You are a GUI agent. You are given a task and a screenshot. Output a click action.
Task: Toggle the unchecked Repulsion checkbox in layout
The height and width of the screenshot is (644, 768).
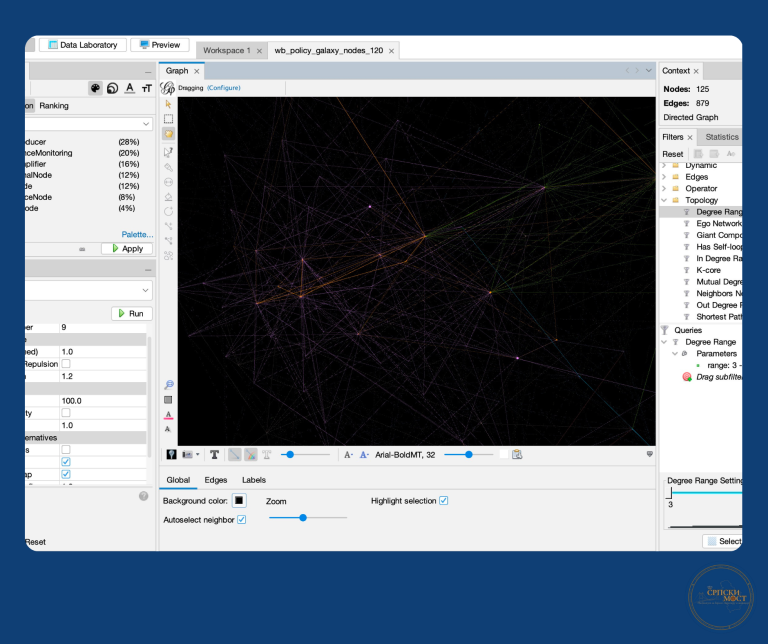click(66, 364)
